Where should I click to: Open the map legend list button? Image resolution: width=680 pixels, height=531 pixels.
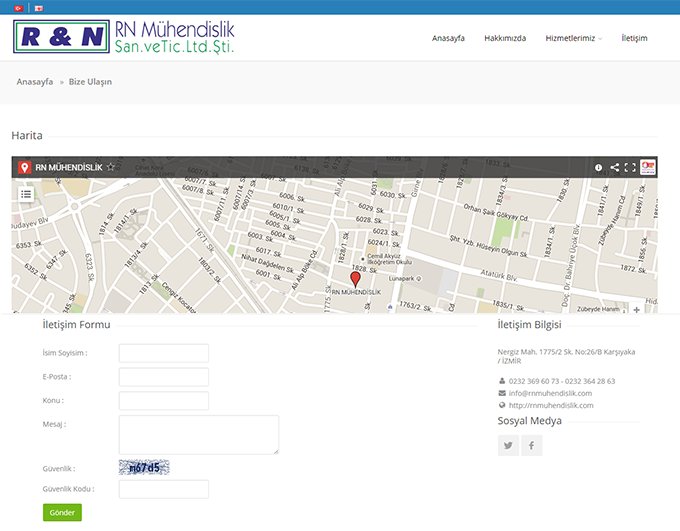26,194
